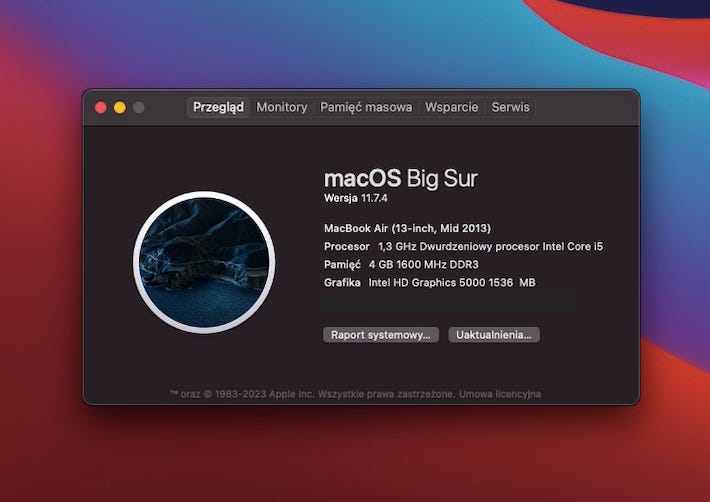Click the Grafika label
The height and width of the screenshot is (502, 710).
(x=342, y=282)
